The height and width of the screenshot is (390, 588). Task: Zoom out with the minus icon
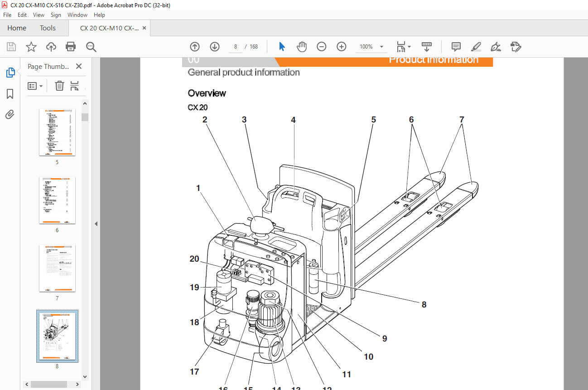tap(322, 47)
